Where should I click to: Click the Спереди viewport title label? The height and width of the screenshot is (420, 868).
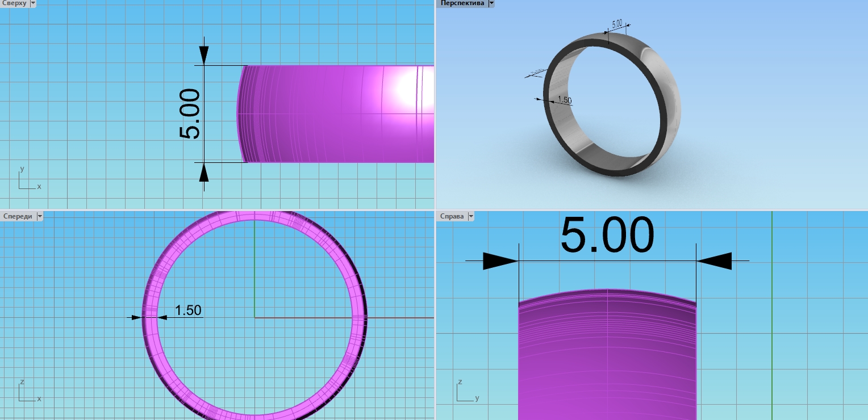pos(18,216)
